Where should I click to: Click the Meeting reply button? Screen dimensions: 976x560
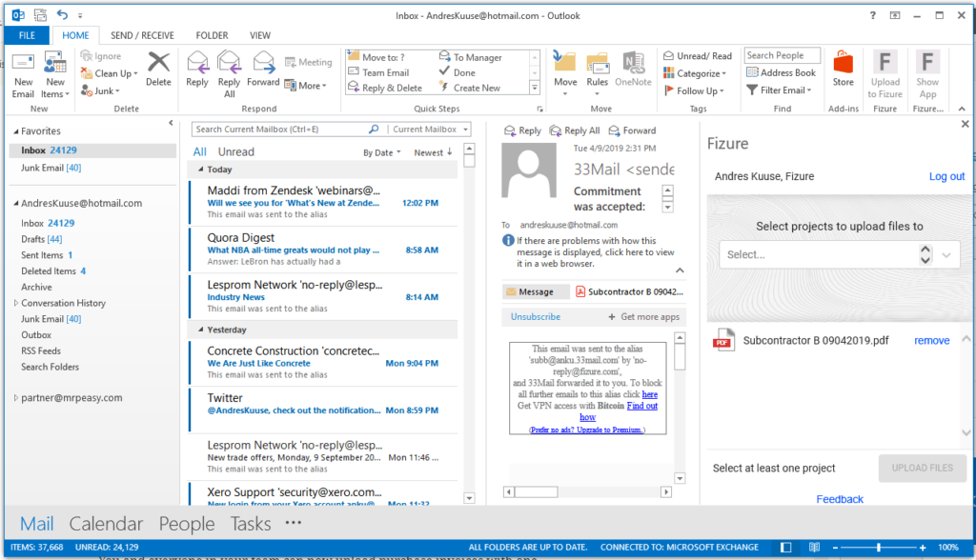(x=309, y=62)
